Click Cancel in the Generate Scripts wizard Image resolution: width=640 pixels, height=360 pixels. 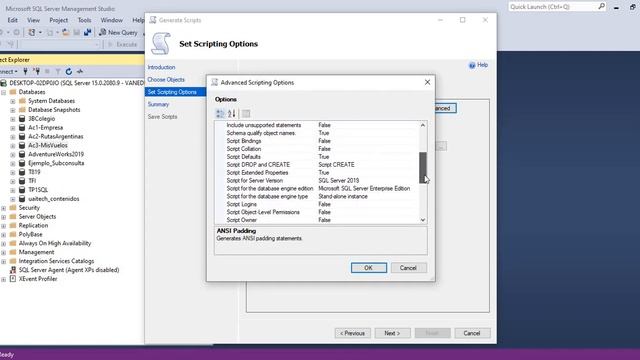click(x=472, y=333)
